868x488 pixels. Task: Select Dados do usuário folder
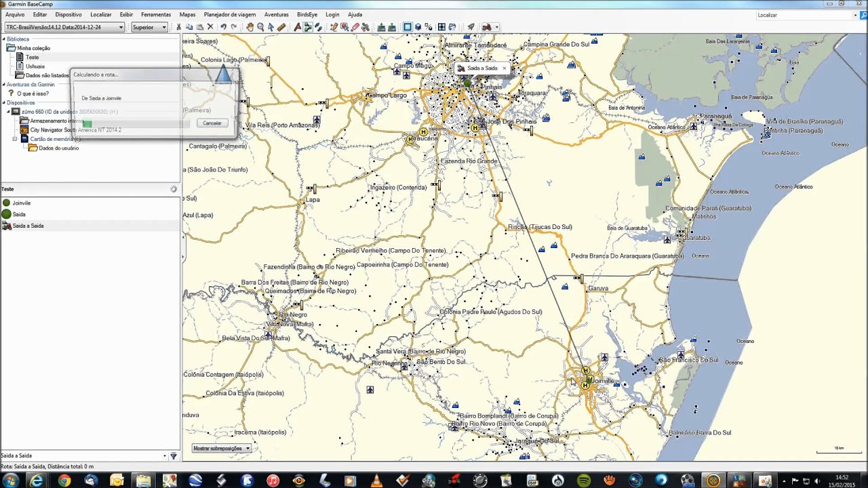[x=58, y=148]
